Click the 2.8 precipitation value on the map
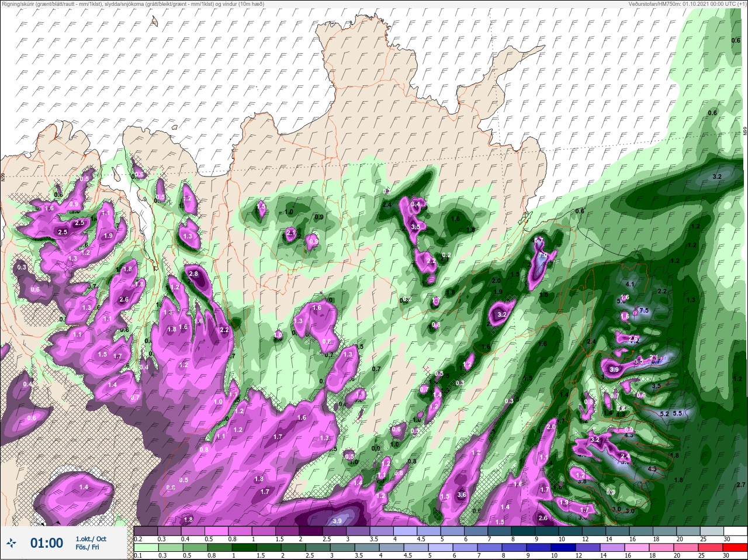The width and height of the screenshot is (748, 560). pos(194,274)
